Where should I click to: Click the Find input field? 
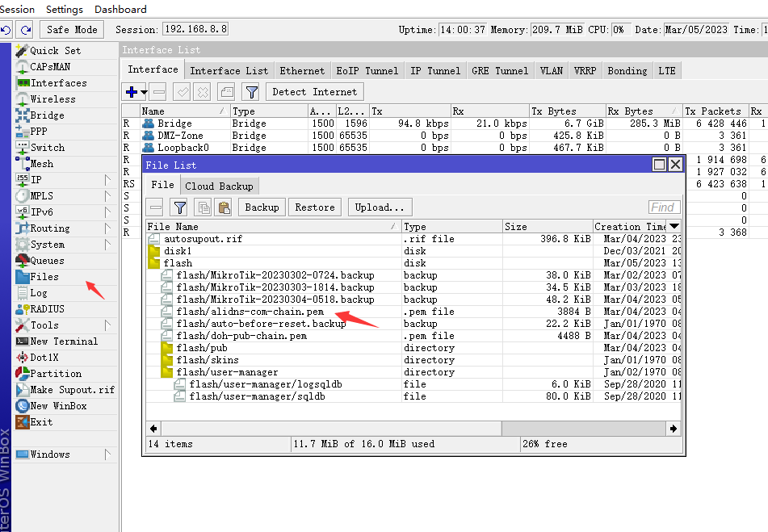pos(664,207)
